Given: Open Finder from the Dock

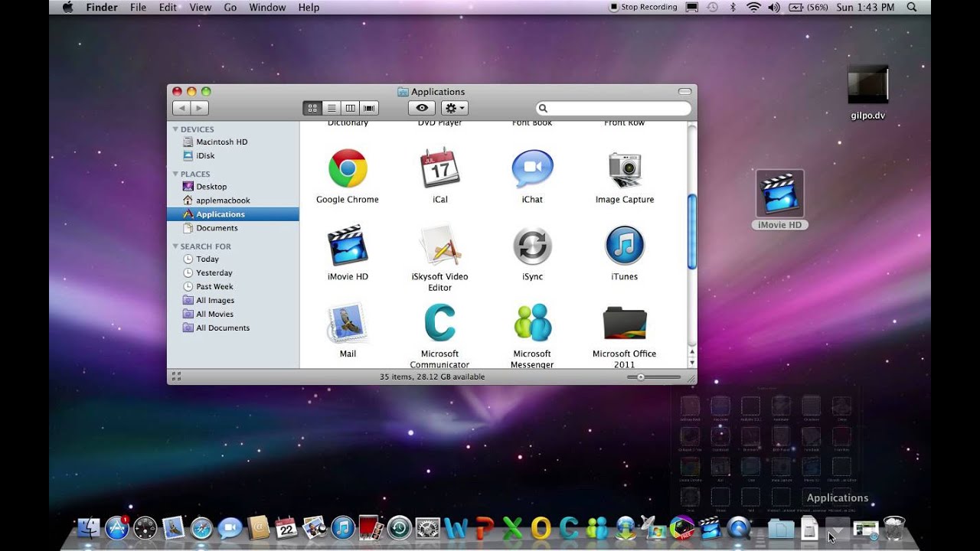Looking at the screenshot, I should (89, 527).
